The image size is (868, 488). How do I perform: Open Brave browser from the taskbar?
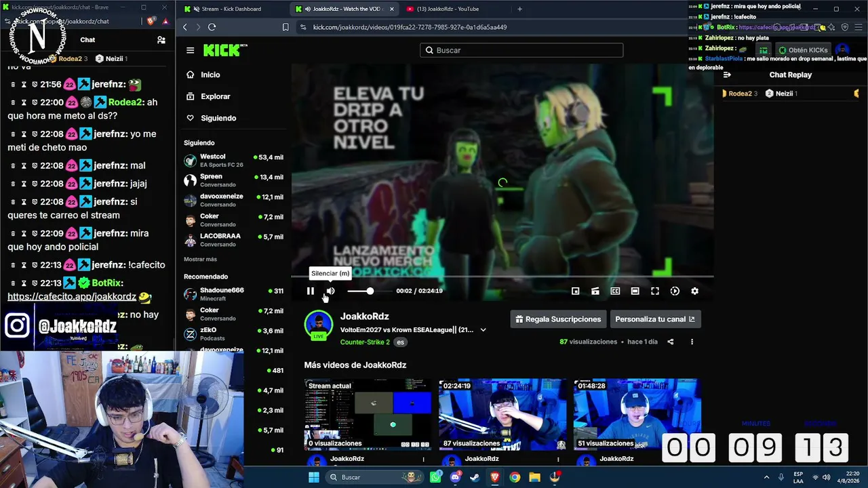pyautogui.click(x=495, y=477)
